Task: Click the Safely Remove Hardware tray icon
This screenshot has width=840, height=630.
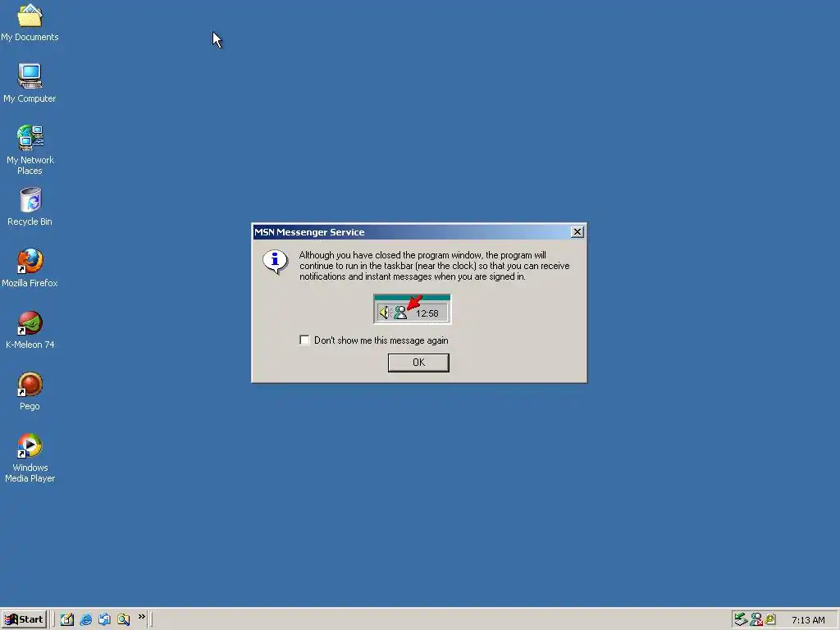Action: (741, 619)
